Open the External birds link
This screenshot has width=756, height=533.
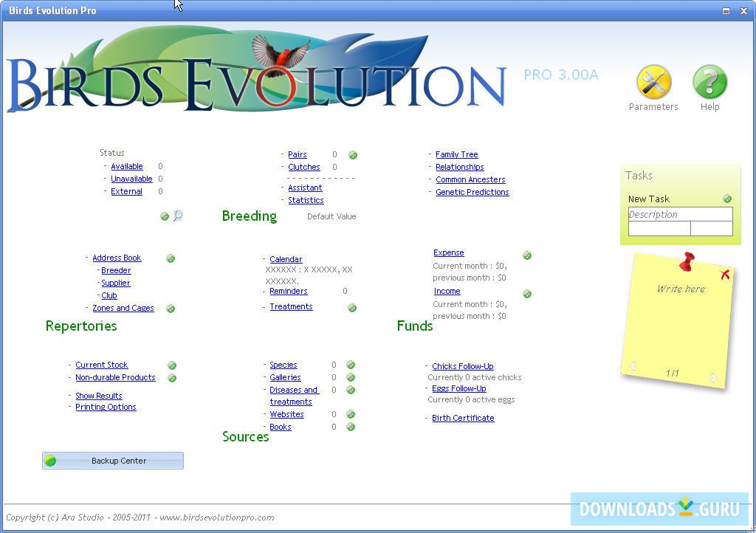click(126, 191)
